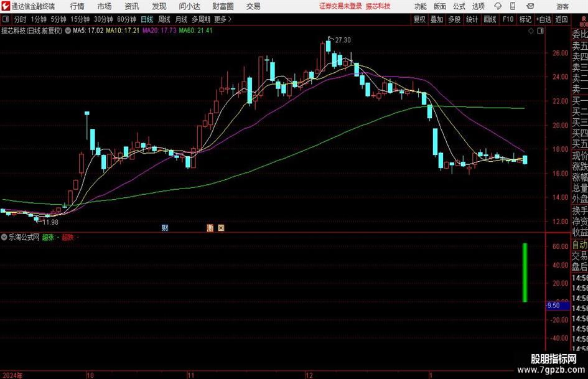Click the 叠加 overlay button
Viewport: 588px width, 379px height.
pos(437,19)
